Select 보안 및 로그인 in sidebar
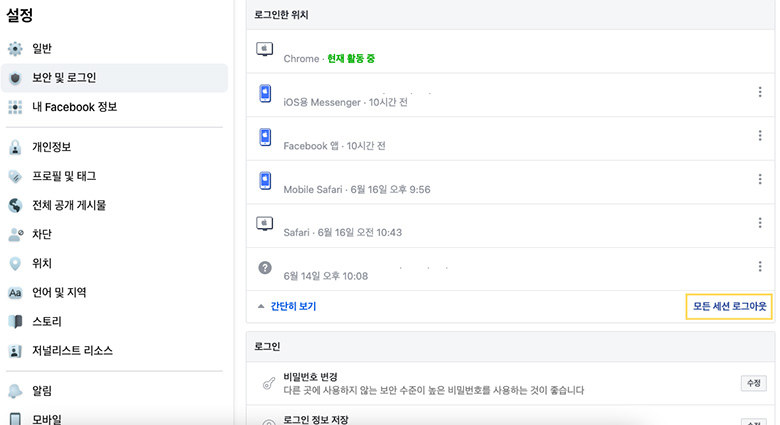Viewport: 780px width, 425px height. click(114, 78)
